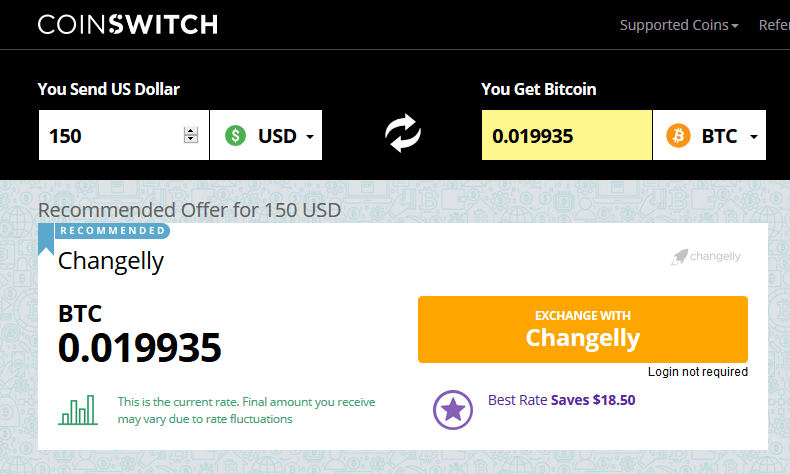Screen dimensions: 790x474
Task: Open the Refer menu item
Action: click(x=774, y=25)
